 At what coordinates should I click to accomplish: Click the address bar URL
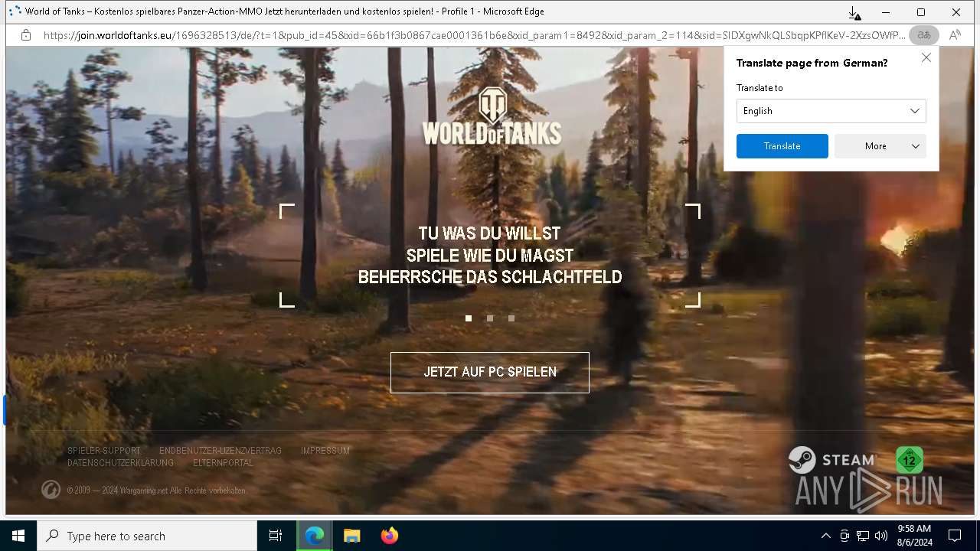point(475,35)
